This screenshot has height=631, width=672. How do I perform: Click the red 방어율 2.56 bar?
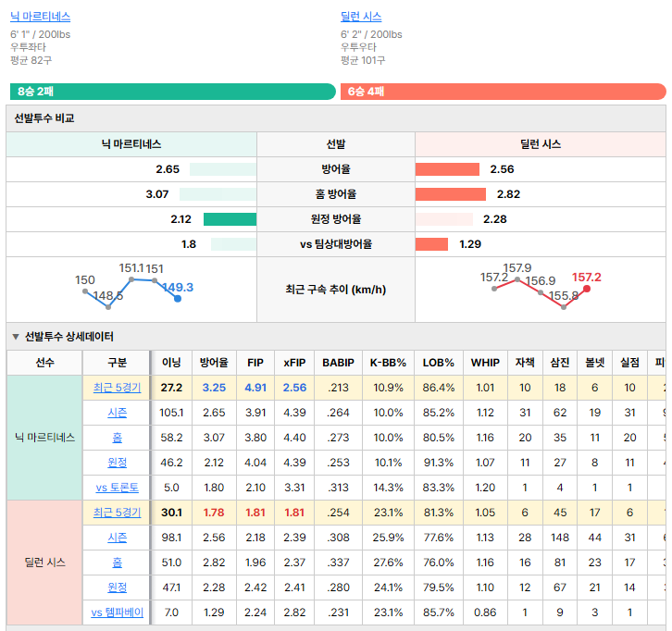pyautogui.click(x=447, y=169)
